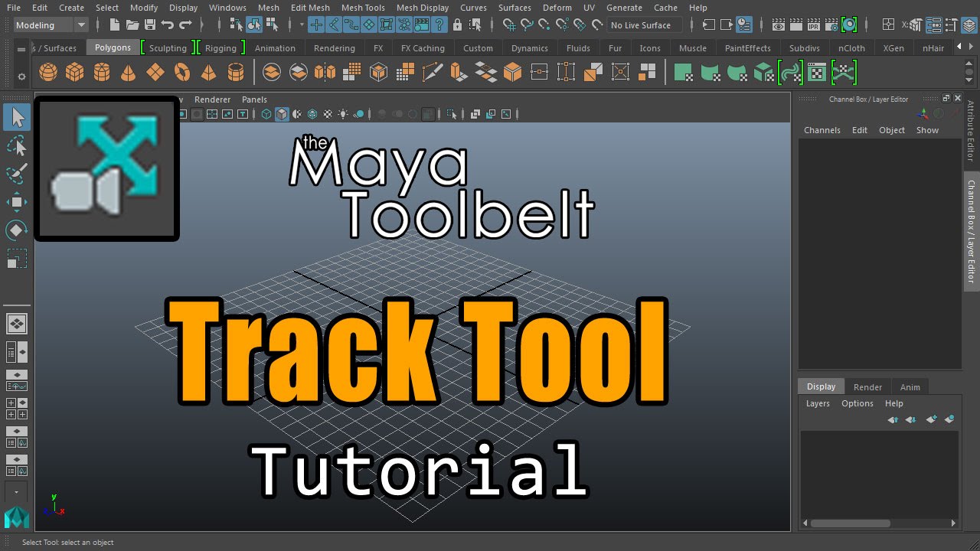Select the Paint Selection tool
Image resolution: width=980 pixels, height=551 pixels.
point(17,174)
